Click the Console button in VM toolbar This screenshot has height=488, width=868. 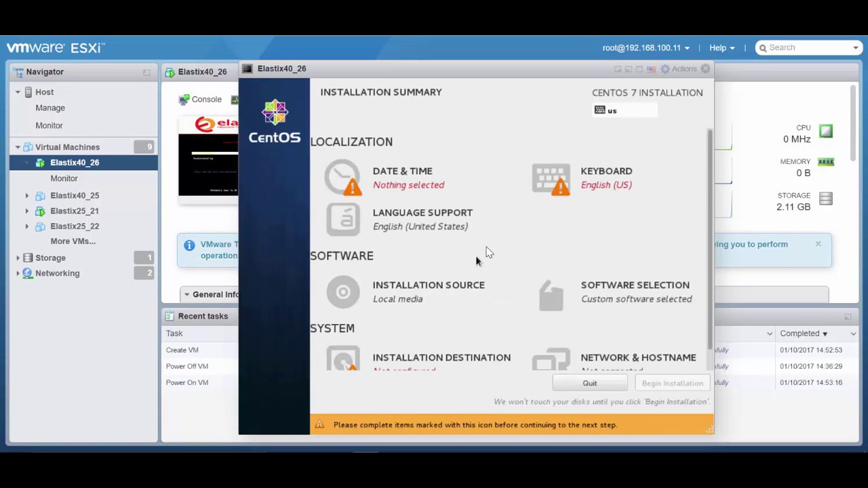pos(200,100)
